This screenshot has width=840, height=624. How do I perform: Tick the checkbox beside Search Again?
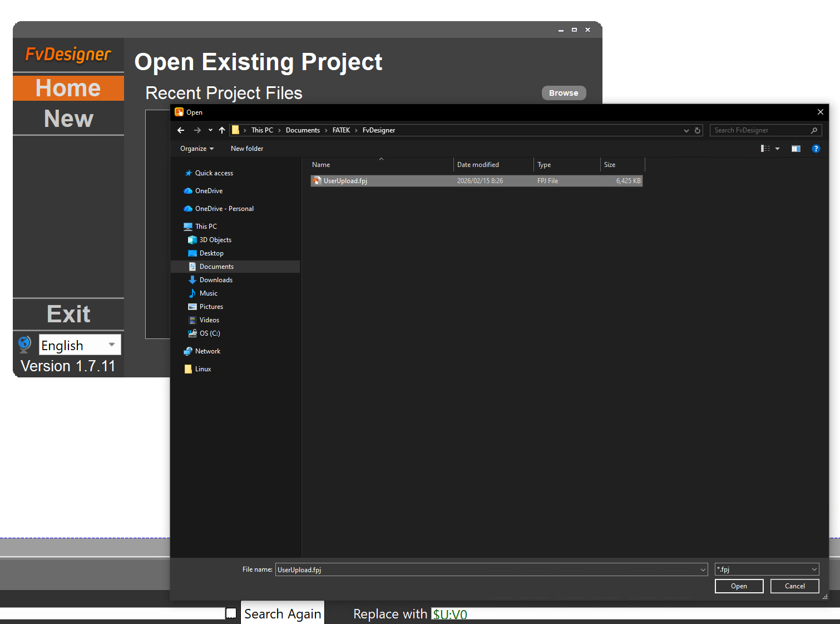(231, 613)
